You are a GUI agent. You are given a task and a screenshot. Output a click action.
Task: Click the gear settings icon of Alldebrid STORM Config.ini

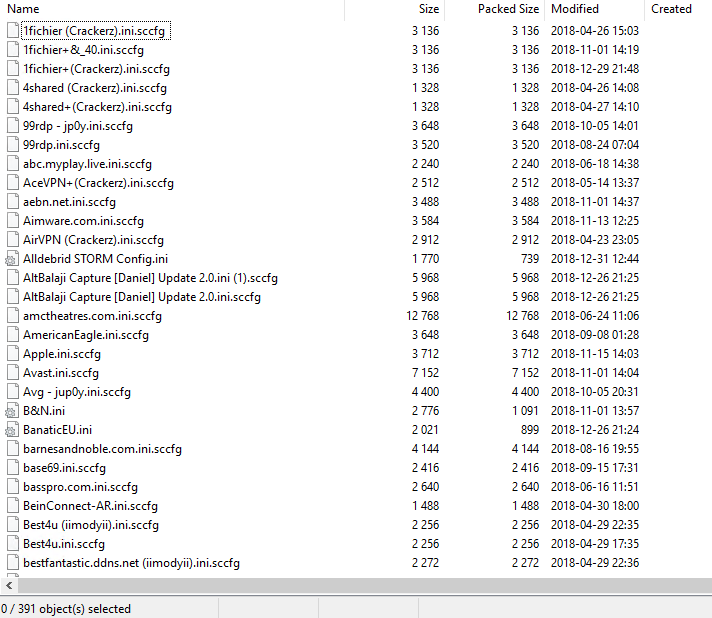pos(12,259)
